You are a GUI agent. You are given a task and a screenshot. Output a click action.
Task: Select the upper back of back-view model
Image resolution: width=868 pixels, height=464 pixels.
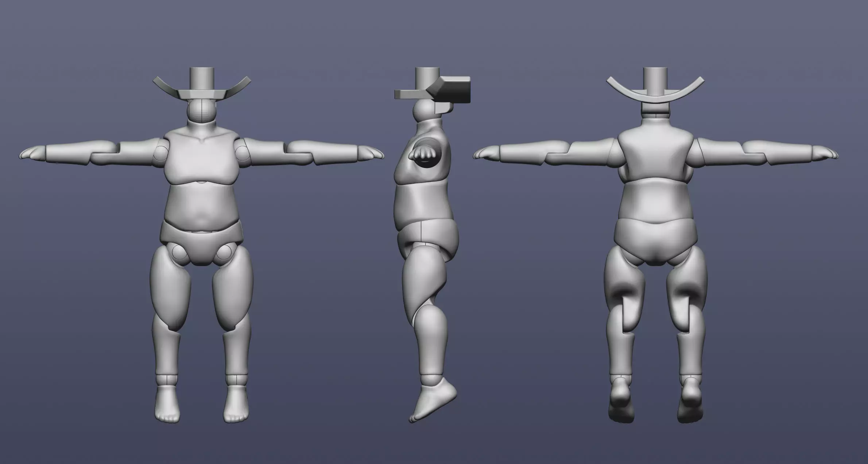point(655,153)
